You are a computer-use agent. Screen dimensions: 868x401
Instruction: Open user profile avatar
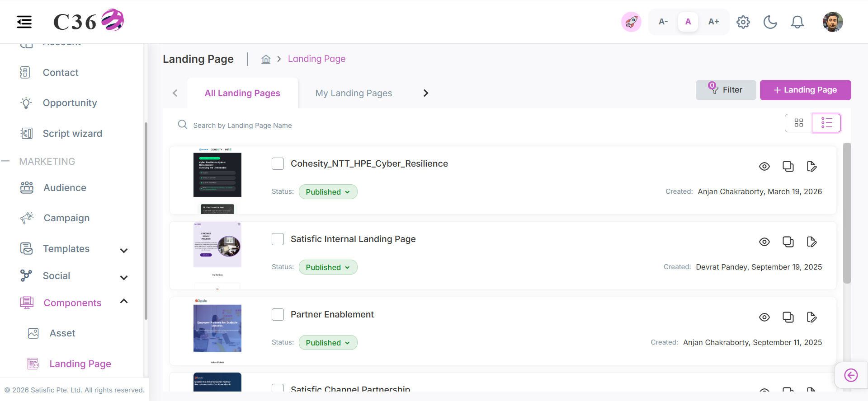[833, 22]
